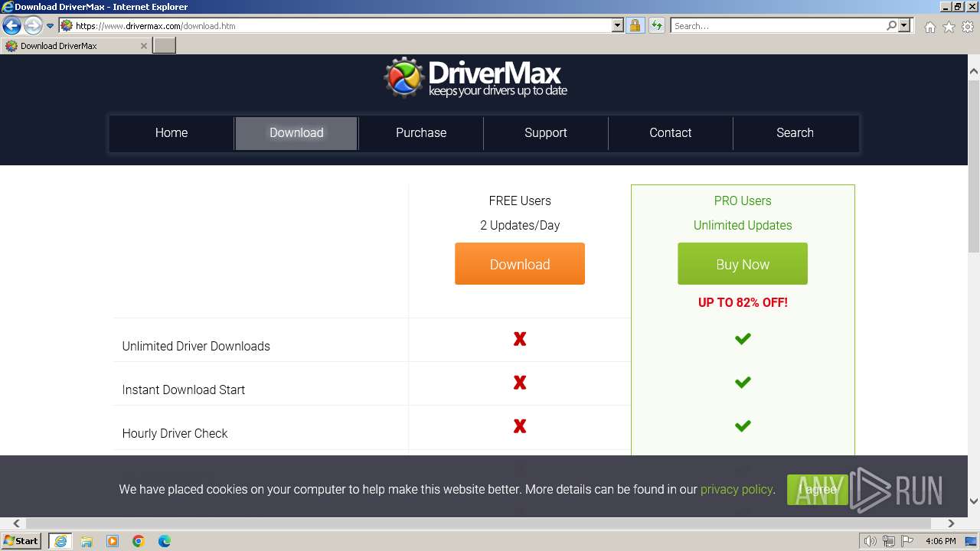Click the red X for Hourly Driver Check
The image size is (980, 551).
click(520, 425)
